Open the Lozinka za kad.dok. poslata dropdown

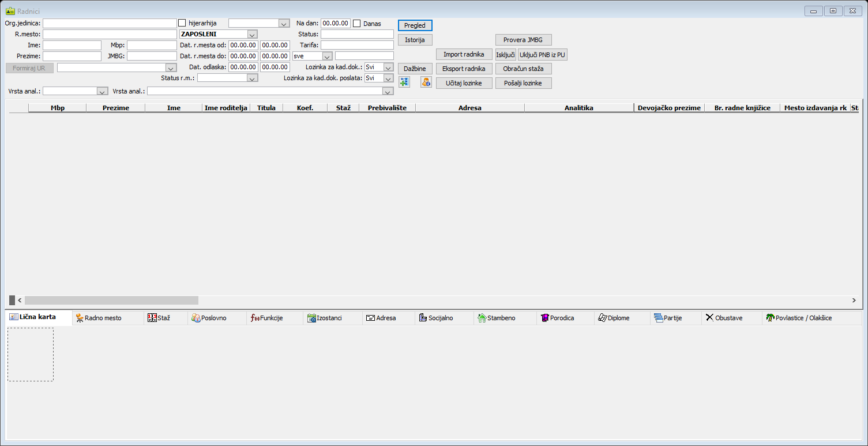tap(388, 78)
